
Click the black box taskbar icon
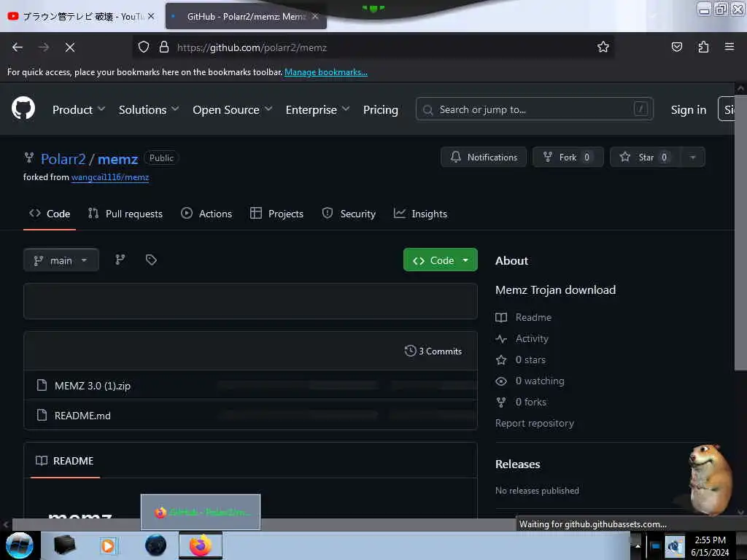64,545
